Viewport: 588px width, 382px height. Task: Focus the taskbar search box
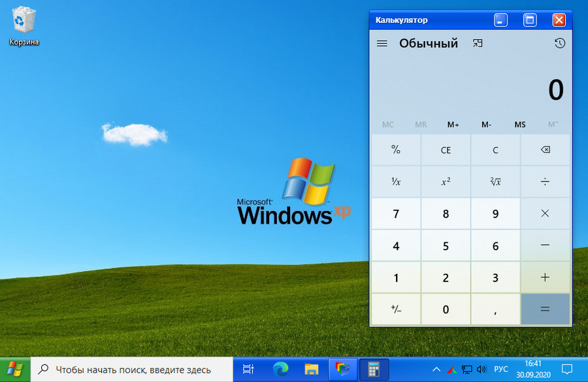(132, 370)
